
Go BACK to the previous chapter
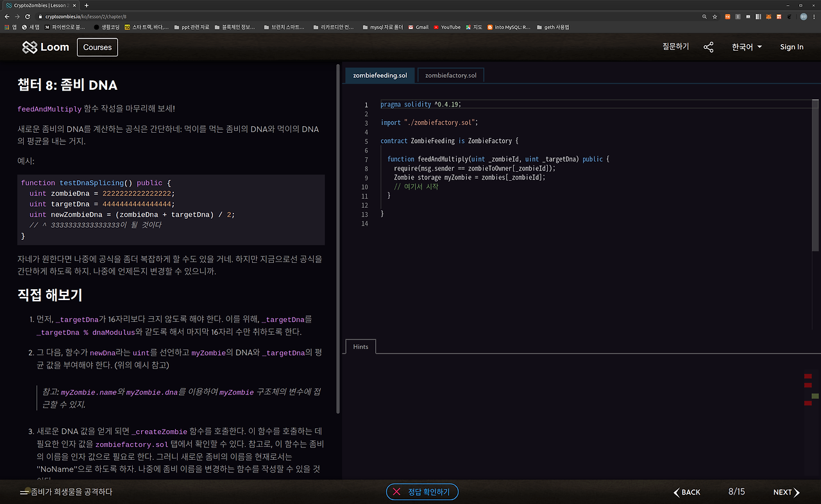pyautogui.click(x=687, y=492)
